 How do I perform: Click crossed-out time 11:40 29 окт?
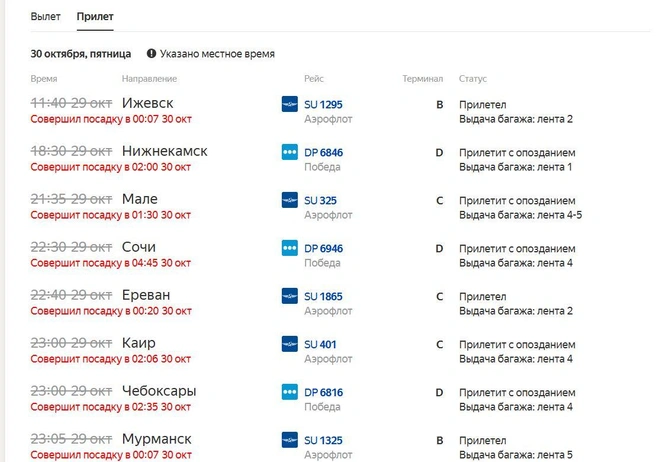pyautogui.click(x=71, y=103)
